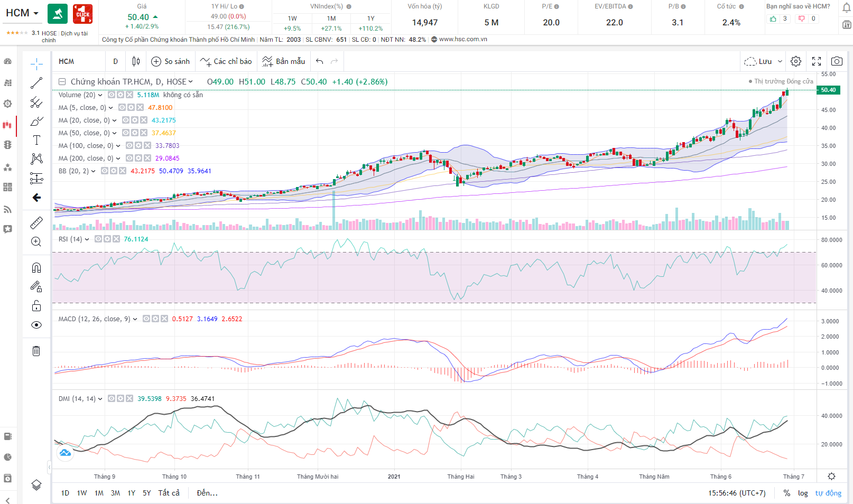Toggle hide all drawings eye icon
The image size is (853, 504).
pos(36,325)
